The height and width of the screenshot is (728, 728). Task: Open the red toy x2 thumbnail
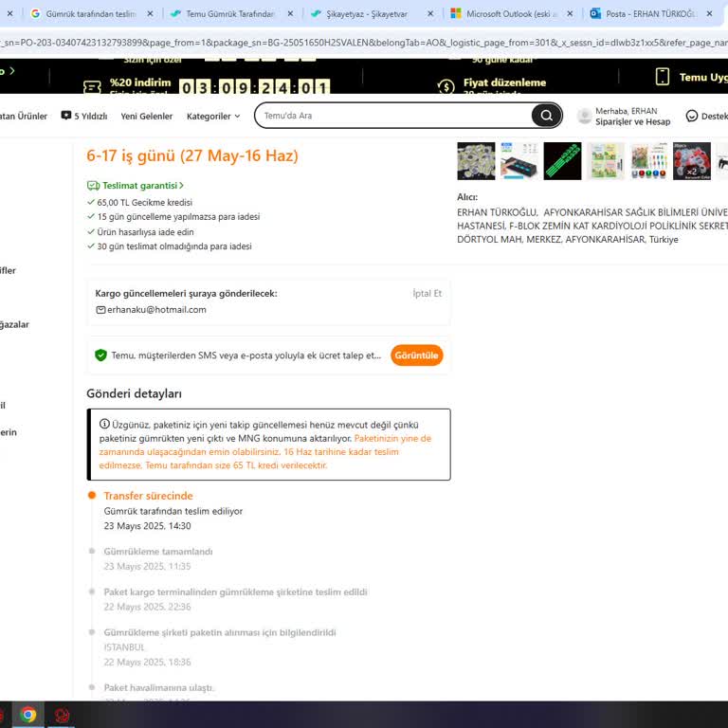click(692, 161)
